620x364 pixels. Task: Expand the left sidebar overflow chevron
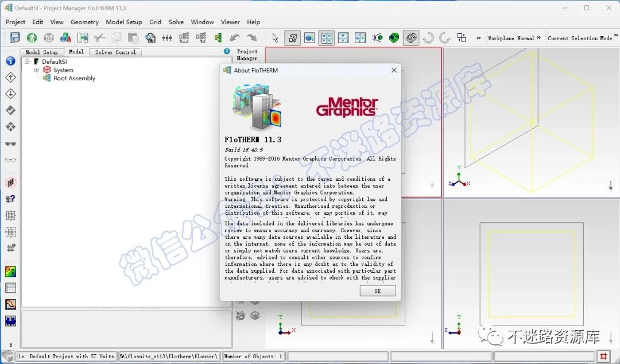11,344
